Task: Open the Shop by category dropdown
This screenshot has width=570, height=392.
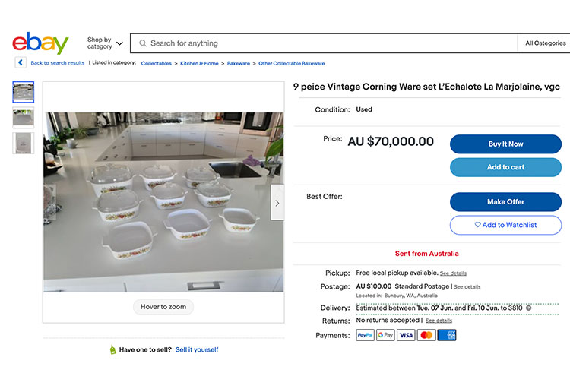Action: (105, 43)
